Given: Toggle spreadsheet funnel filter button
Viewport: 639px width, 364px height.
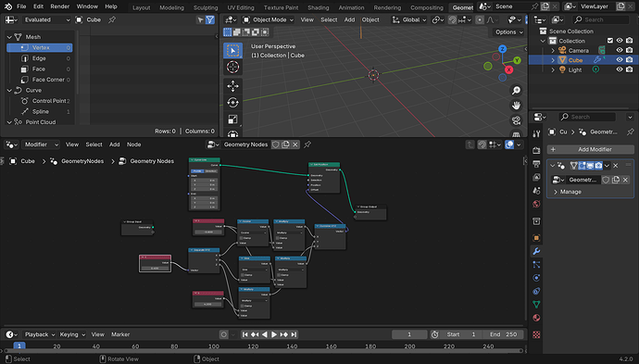Looking at the screenshot, I should 210,19.
